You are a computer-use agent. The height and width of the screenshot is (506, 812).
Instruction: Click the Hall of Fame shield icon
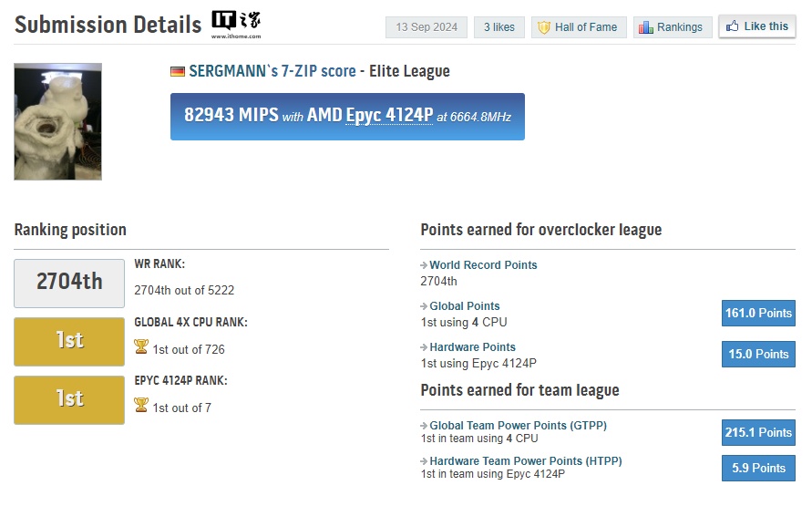coord(544,27)
